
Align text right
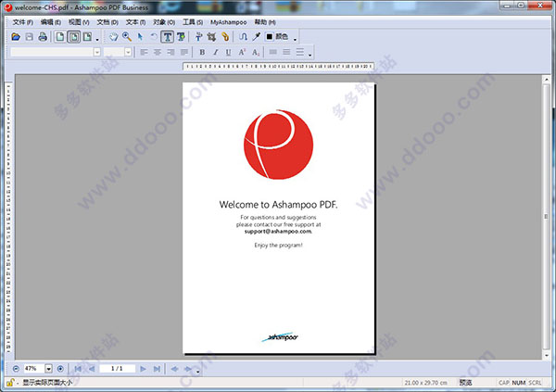point(171,52)
